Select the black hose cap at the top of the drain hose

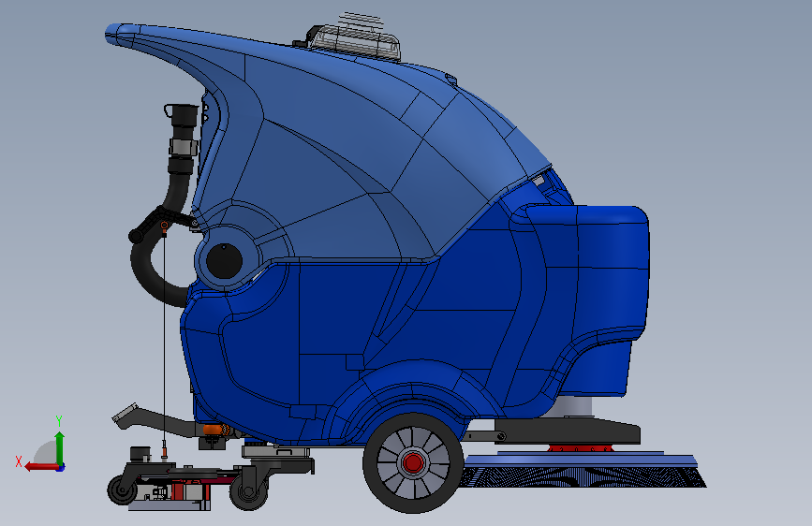point(183,116)
